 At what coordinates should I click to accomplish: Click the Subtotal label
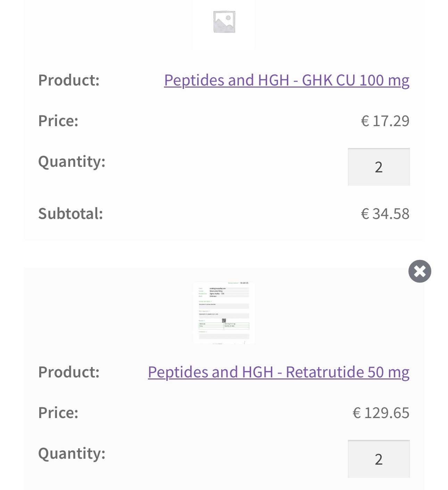point(70,214)
